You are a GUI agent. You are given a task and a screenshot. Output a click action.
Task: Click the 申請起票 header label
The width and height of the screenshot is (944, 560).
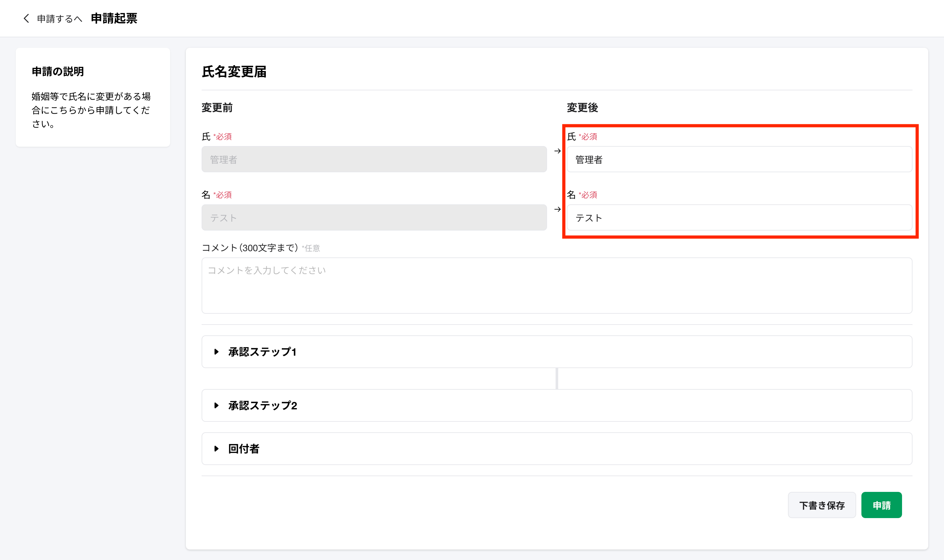tap(114, 18)
